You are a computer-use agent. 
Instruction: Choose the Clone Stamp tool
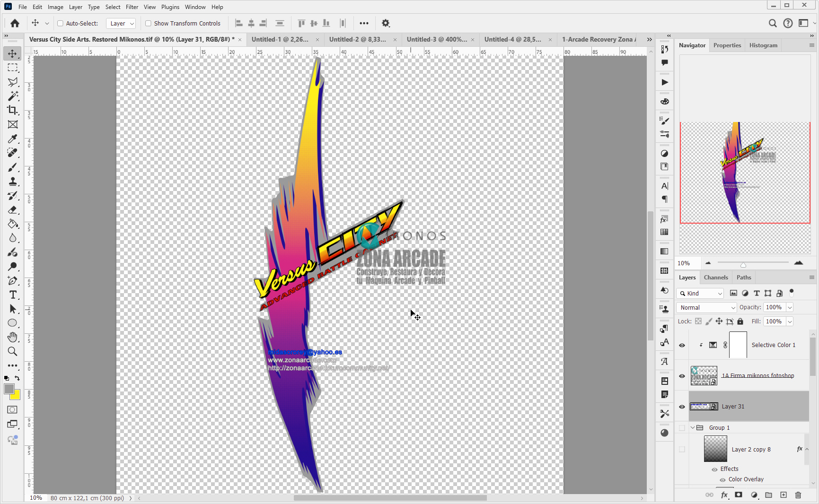13,182
